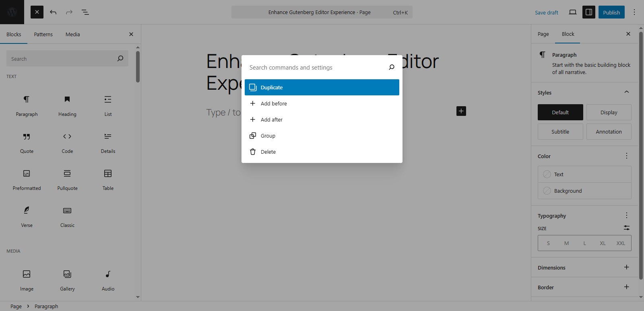Click Save draft link
This screenshot has height=311, width=644.
(547, 12)
